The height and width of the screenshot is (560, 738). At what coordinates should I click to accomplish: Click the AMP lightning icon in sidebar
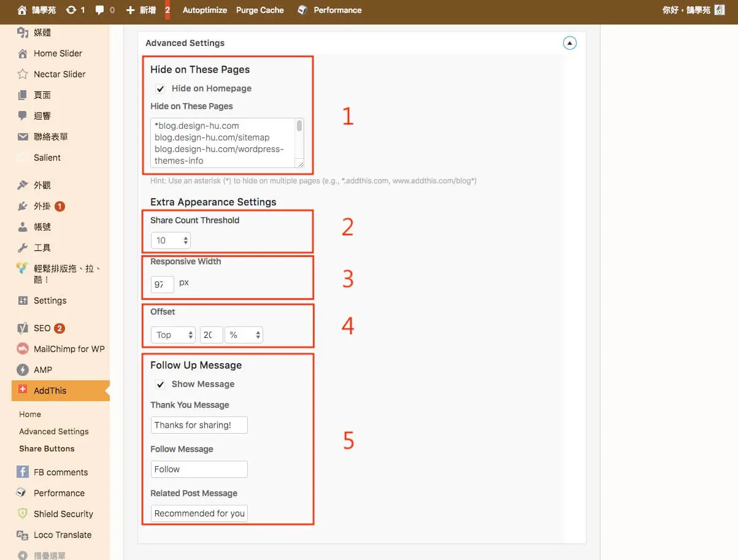(x=23, y=370)
